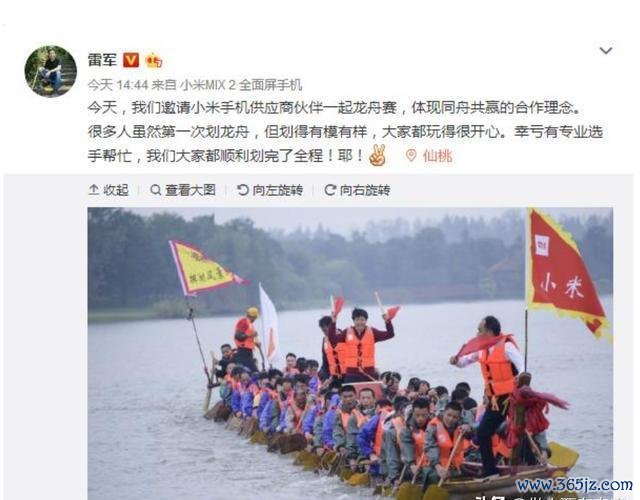Open the post timestamp 今天 14:44
Image resolution: width=640 pixels, height=500 pixels.
(x=118, y=85)
